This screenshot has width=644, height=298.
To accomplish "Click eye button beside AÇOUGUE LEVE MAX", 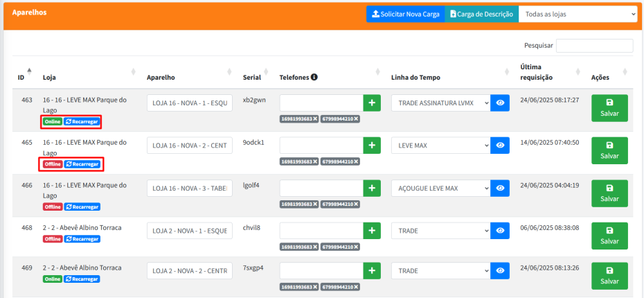I will point(500,189).
